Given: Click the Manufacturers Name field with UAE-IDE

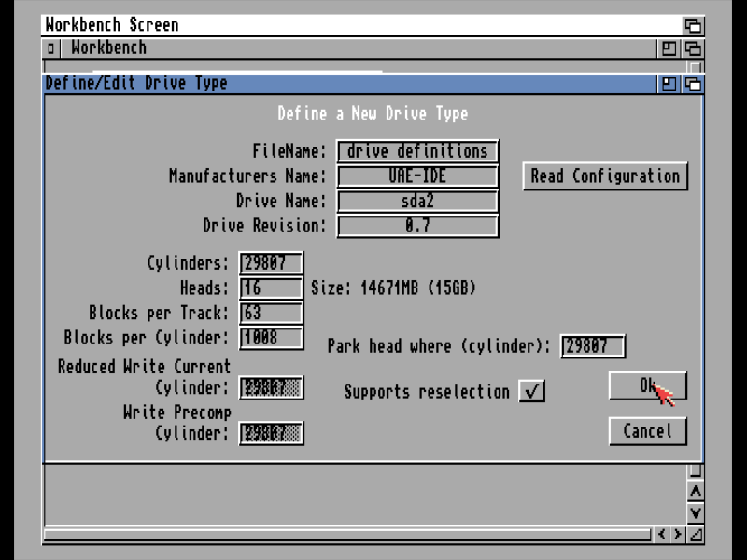Looking at the screenshot, I should 417,176.
